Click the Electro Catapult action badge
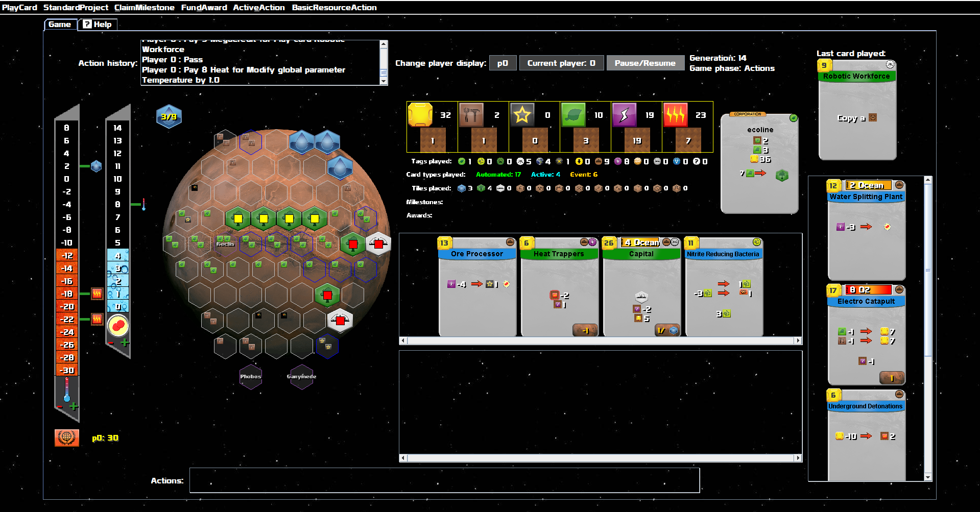980x512 pixels. point(892,378)
